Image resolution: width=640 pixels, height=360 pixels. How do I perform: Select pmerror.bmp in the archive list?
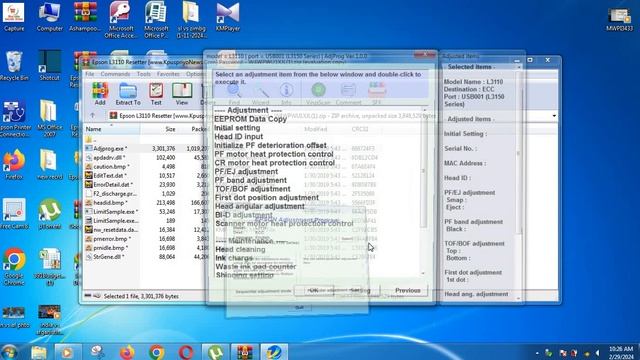pyautogui.click(x=111, y=239)
